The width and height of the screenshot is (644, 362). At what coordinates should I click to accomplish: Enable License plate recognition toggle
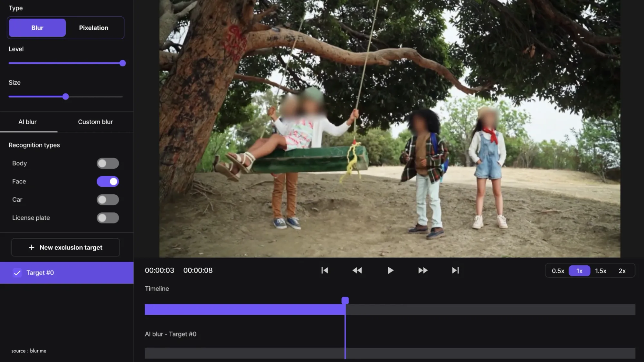pyautogui.click(x=108, y=218)
